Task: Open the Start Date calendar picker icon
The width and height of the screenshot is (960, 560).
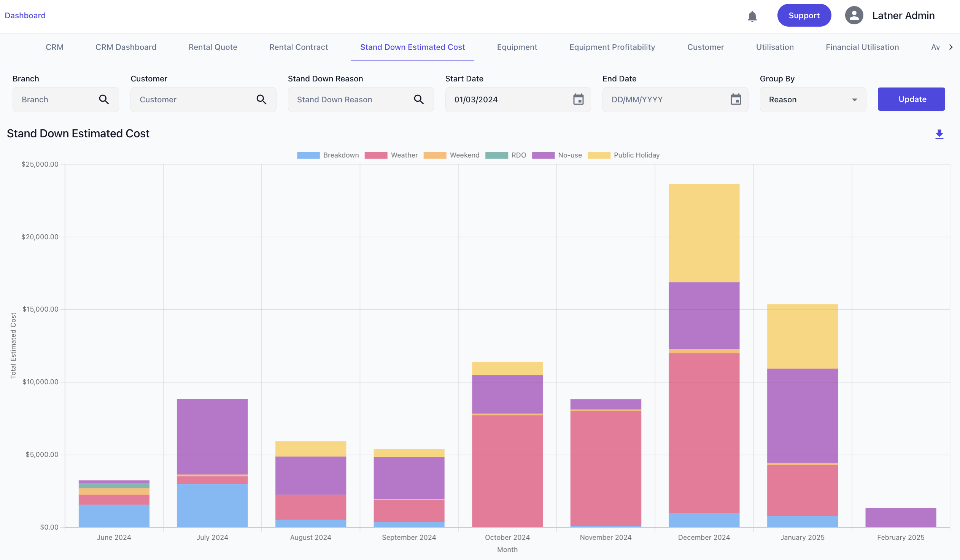Action: (578, 99)
